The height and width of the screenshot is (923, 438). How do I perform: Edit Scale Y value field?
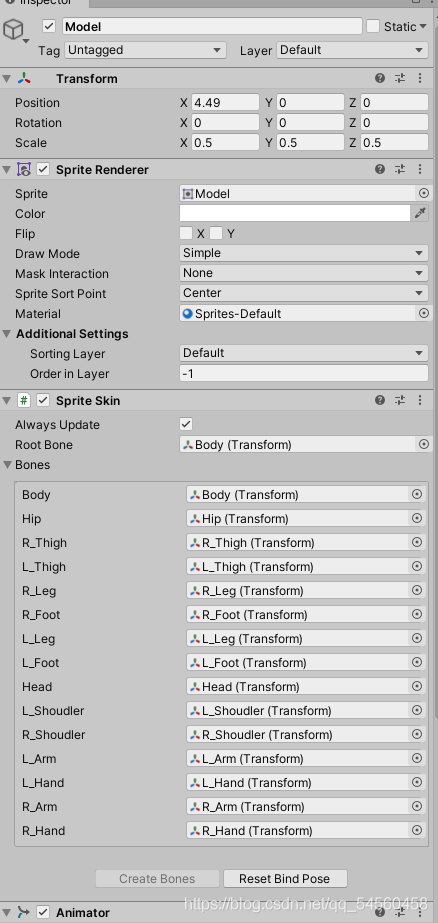point(310,142)
